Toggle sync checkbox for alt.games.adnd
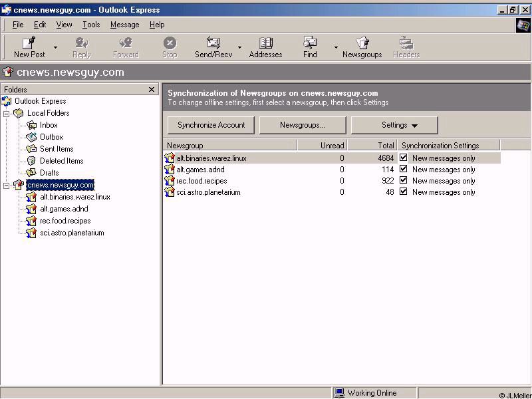The width and height of the screenshot is (532, 399). pos(403,169)
